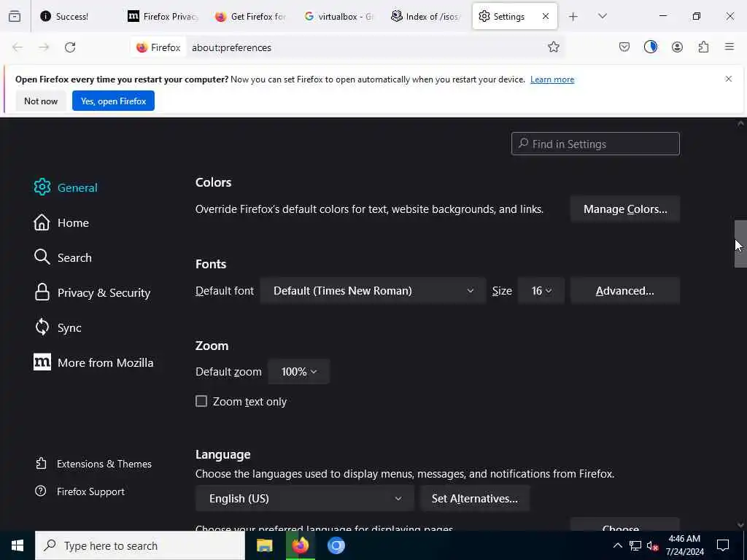This screenshot has width=747, height=560.
Task: Open the Windows Start menu
Action: coord(18,545)
